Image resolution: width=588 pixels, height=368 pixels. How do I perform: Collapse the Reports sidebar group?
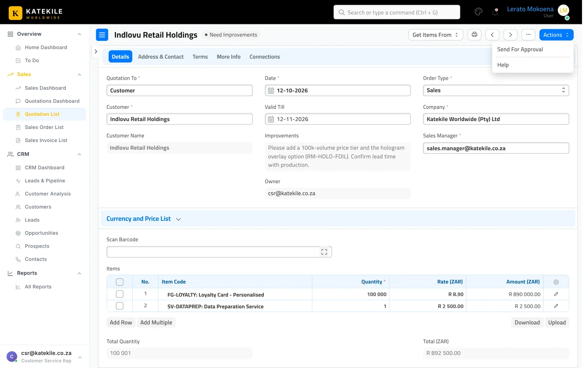79,273
